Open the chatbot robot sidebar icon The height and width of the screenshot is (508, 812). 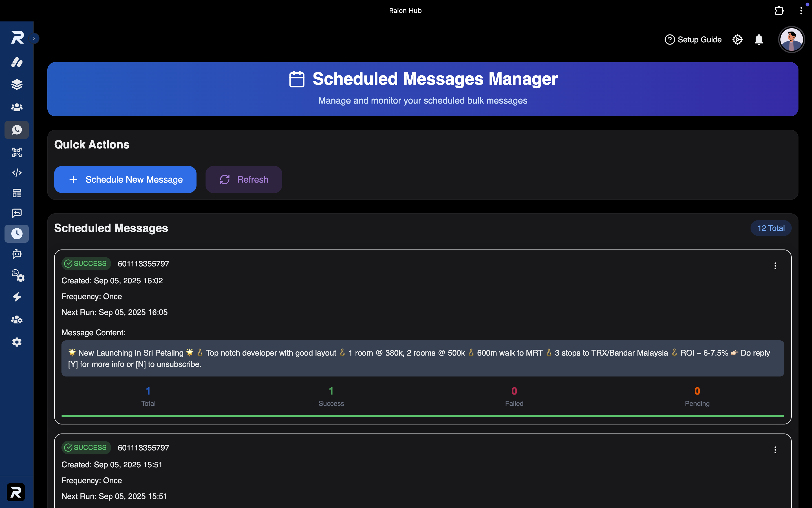(x=17, y=254)
